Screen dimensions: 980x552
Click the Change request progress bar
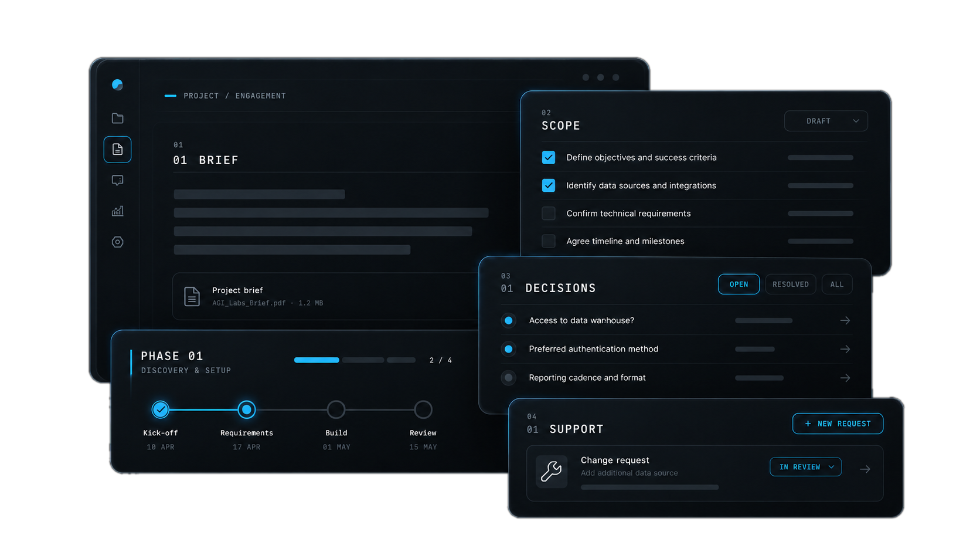[x=649, y=487]
